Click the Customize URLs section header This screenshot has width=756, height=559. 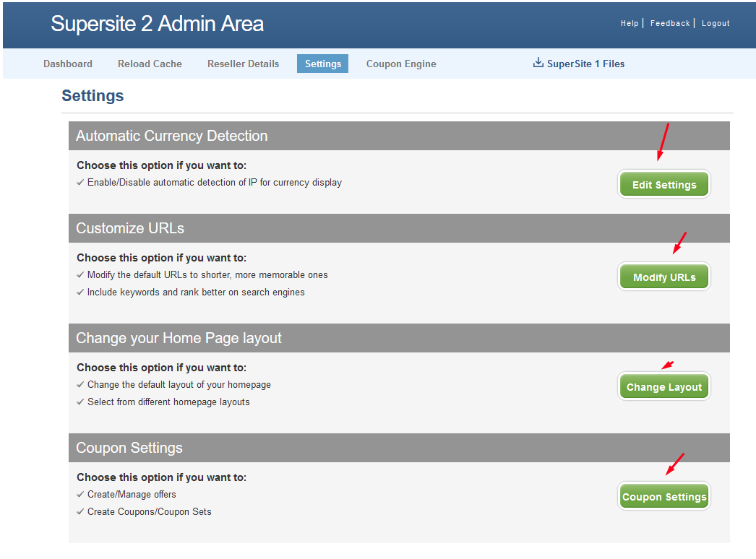click(399, 228)
